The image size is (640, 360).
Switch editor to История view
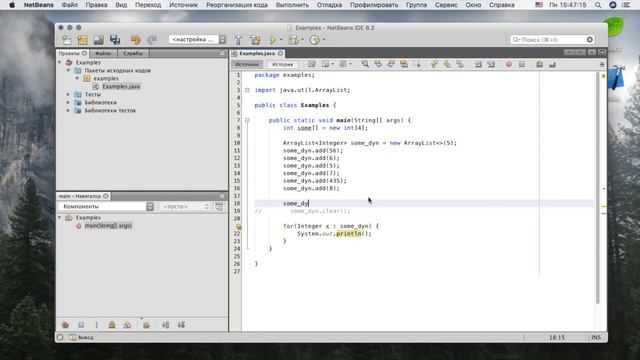point(282,64)
